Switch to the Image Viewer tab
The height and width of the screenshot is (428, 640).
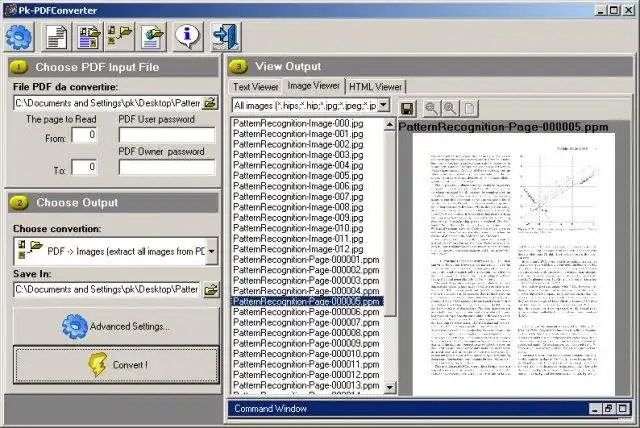click(x=313, y=86)
